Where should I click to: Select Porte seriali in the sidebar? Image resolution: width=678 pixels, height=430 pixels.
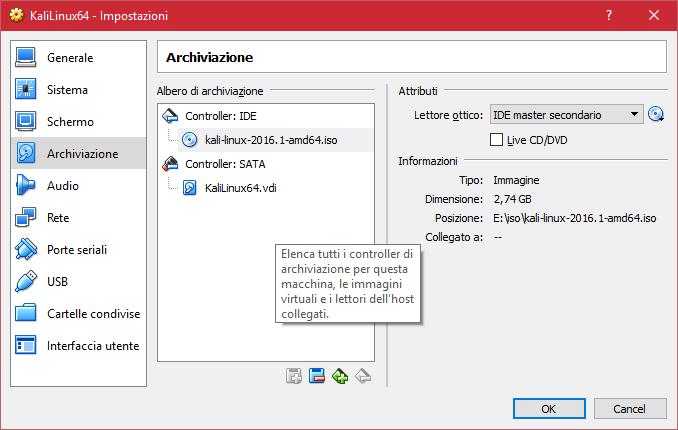[x=77, y=250]
